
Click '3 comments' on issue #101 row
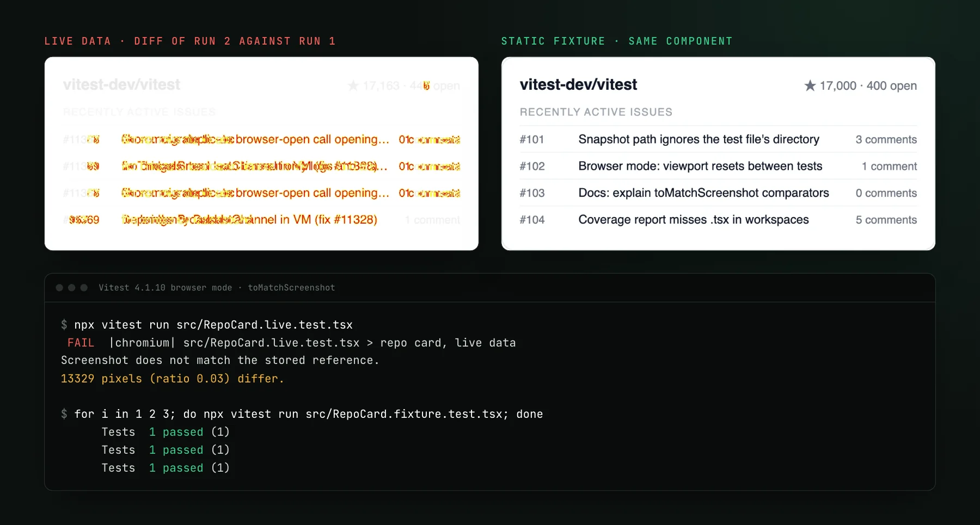pyautogui.click(x=886, y=139)
